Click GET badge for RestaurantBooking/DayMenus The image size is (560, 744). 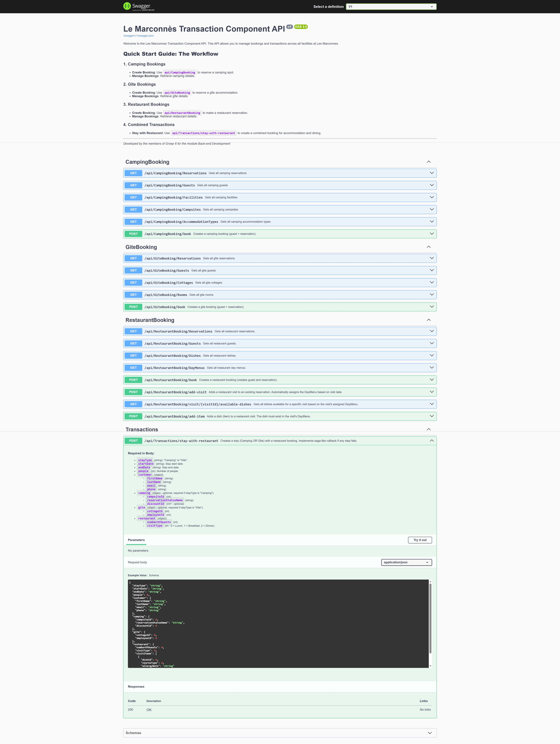pos(133,368)
